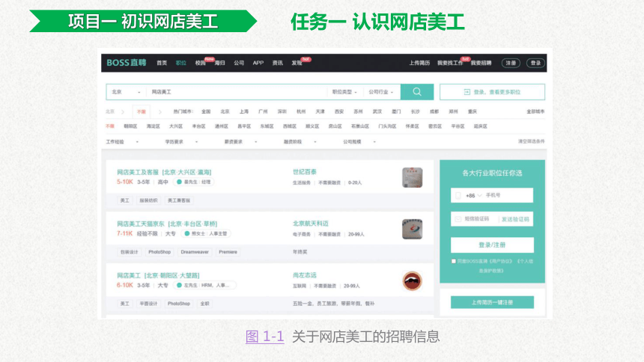Open 北京航天科迈 company logo thumbnail
Screen dimensions: 644x362
(412, 229)
